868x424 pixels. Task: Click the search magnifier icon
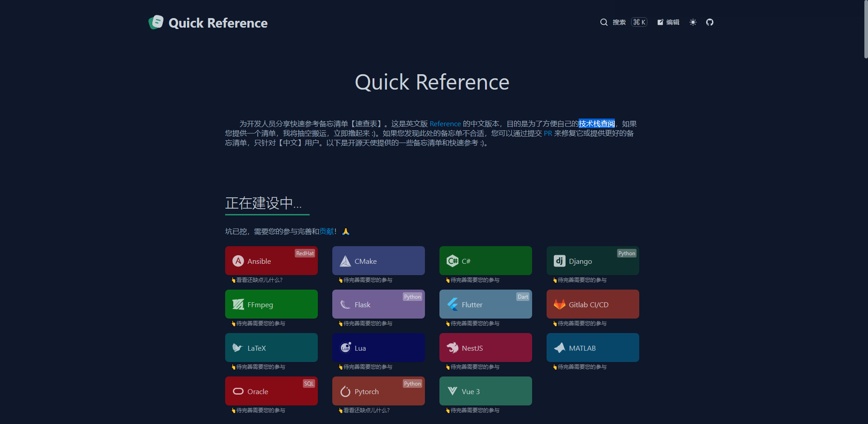(604, 22)
